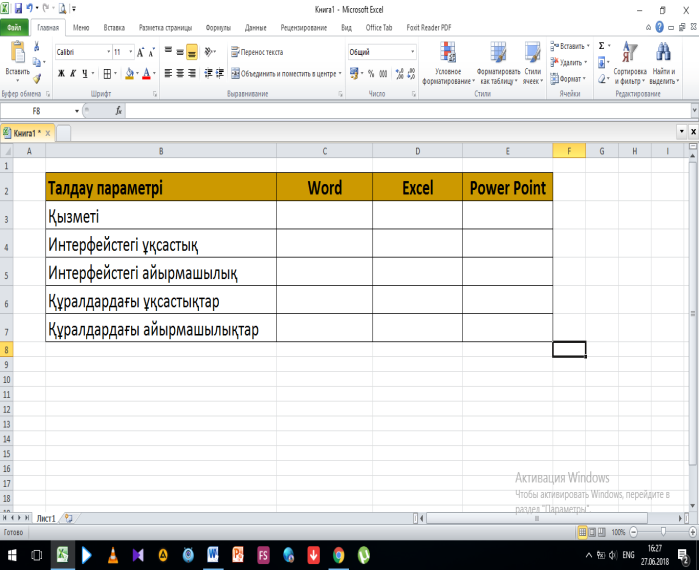Click the decrease decimal places icon
Image resolution: width=699 pixels, height=570 pixels.
click(411, 74)
